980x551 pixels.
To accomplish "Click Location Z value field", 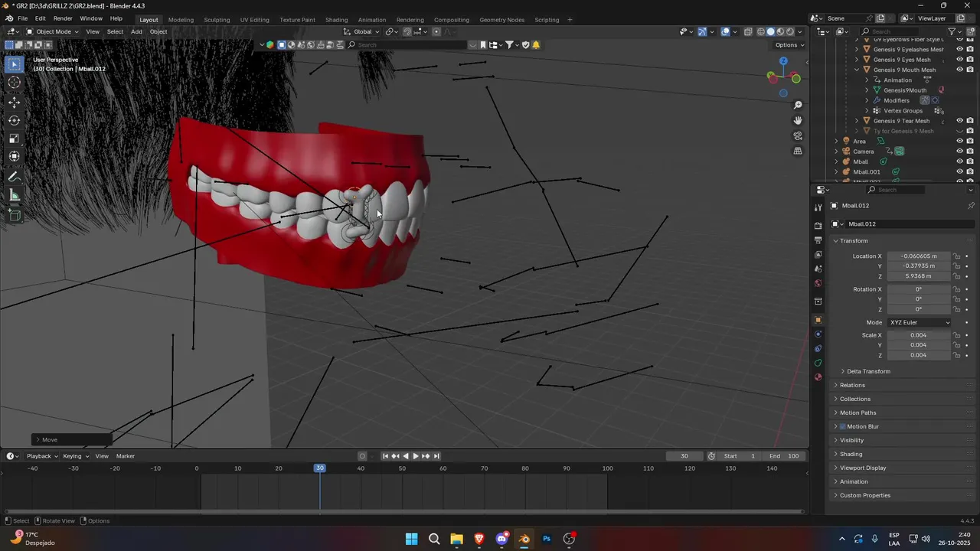I will click(919, 276).
